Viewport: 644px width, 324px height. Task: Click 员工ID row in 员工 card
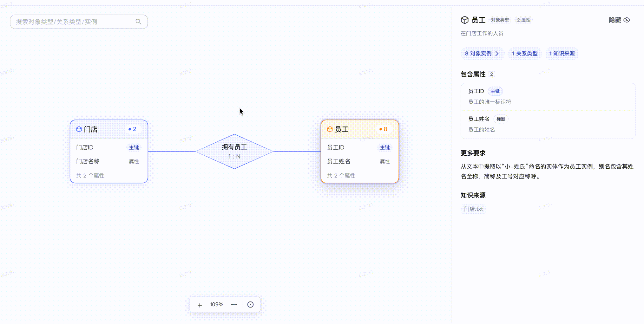tap(360, 147)
